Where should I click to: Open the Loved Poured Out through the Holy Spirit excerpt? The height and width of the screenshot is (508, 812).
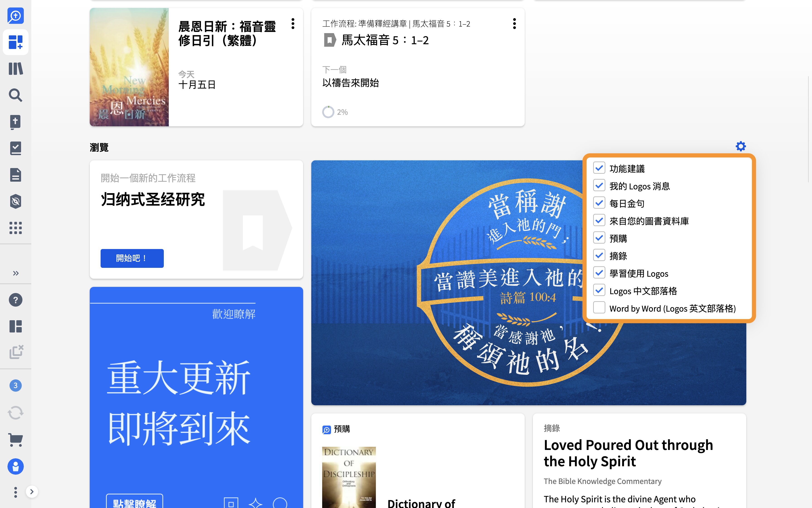(x=628, y=453)
